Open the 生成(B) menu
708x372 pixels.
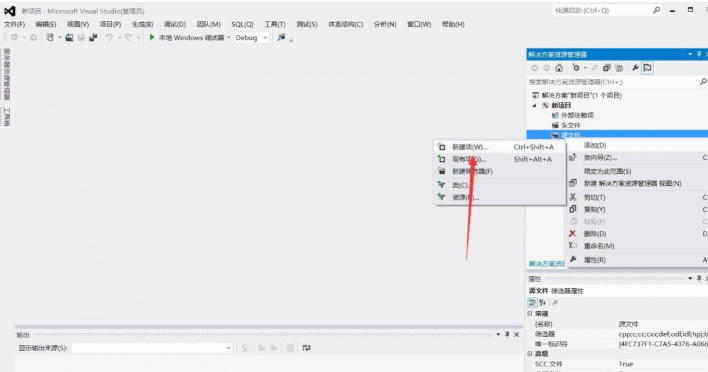click(142, 24)
